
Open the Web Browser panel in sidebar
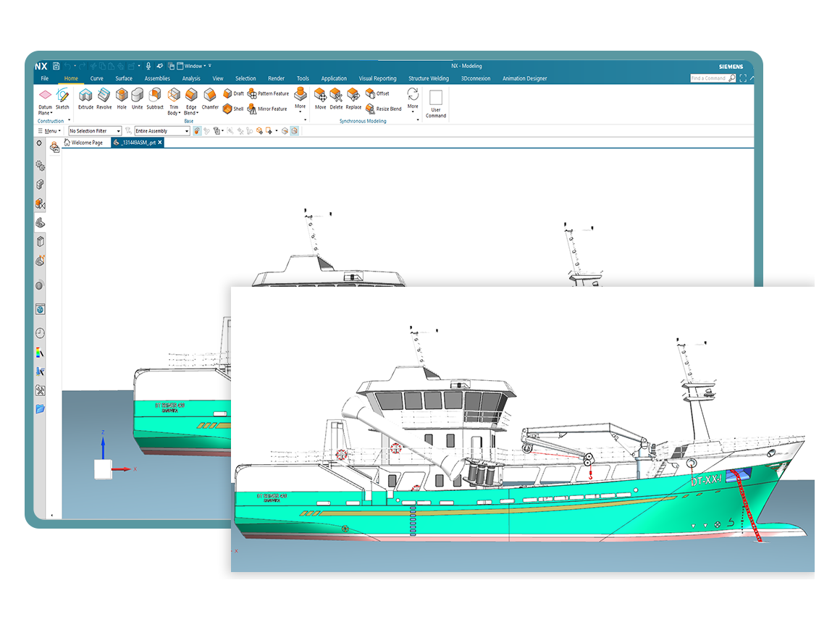tap(40, 309)
